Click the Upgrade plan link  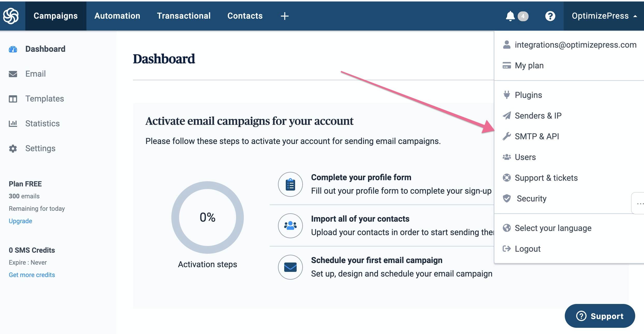coord(20,221)
